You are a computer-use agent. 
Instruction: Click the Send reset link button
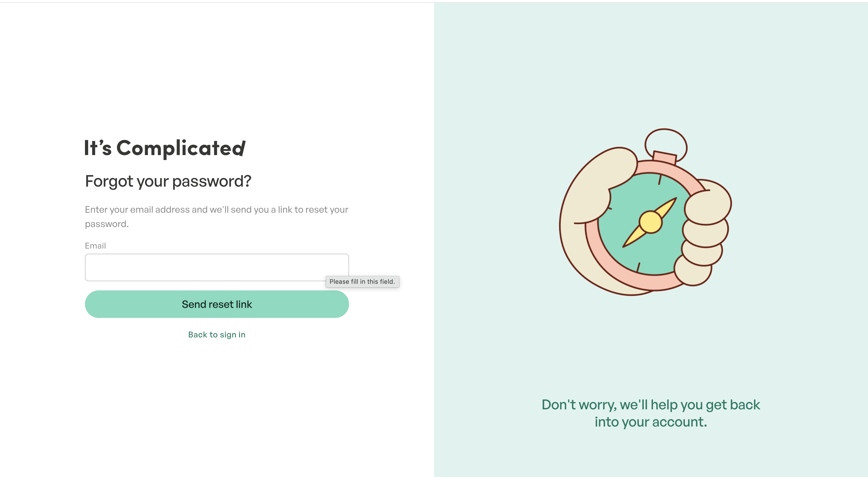tap(217, 304)
